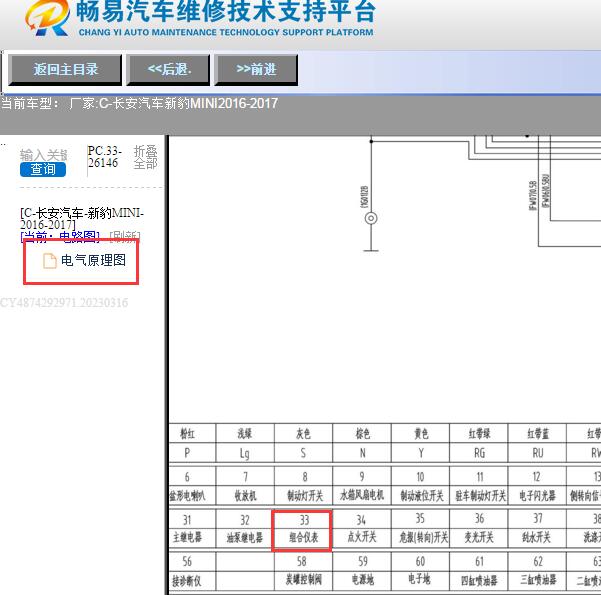Click the 红带绿 color name cell
The width and height of the screenshot is (601, 595).
479,434
